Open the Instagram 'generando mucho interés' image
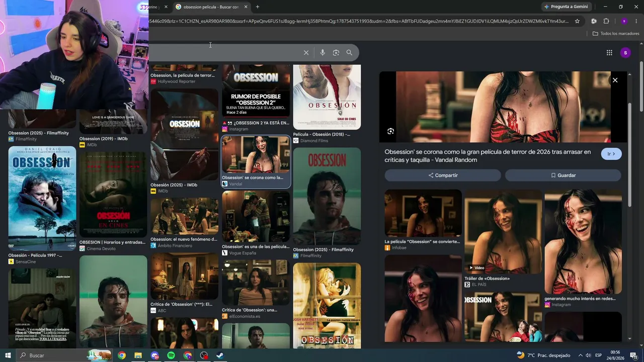 click(x=583, y=242)
